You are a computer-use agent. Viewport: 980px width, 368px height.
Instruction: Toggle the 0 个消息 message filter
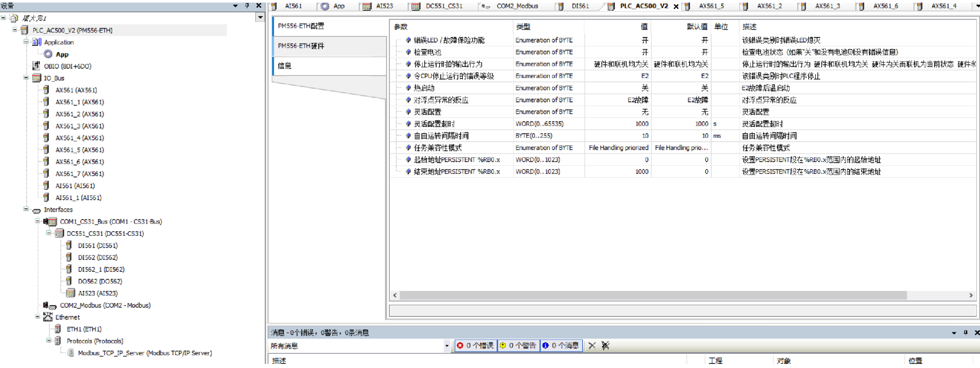tap(560, 346)
